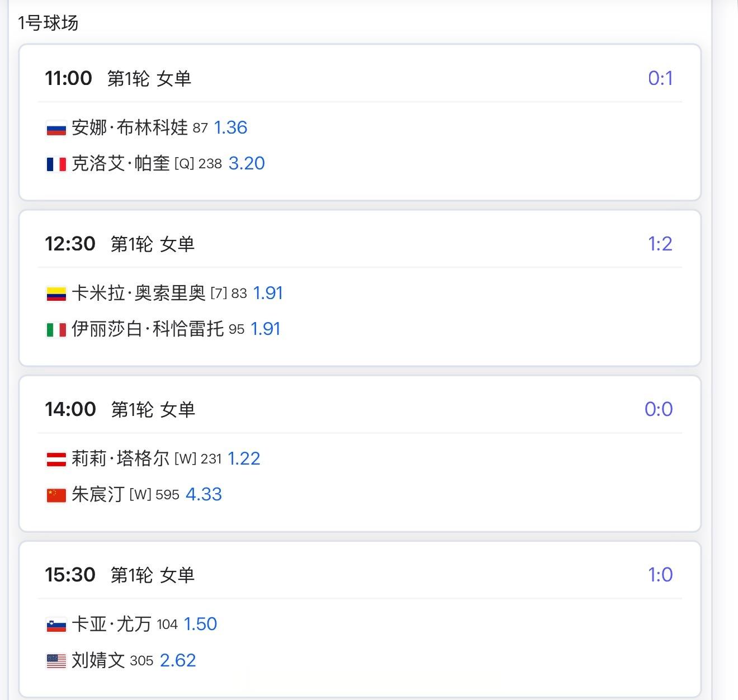This screenshot has width=738, height=700.
Task: View the 1:2 score of 12:30 match
Action: (x=660, y=244)
